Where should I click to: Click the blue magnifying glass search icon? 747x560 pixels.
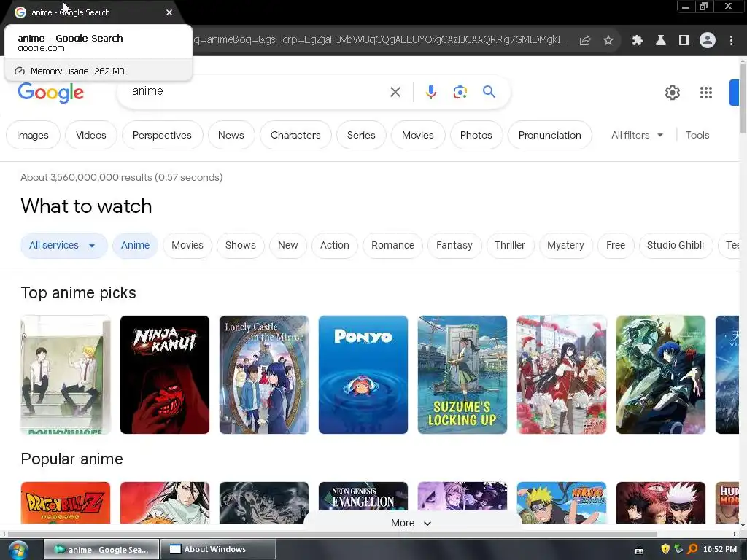[x=489, y=91]
